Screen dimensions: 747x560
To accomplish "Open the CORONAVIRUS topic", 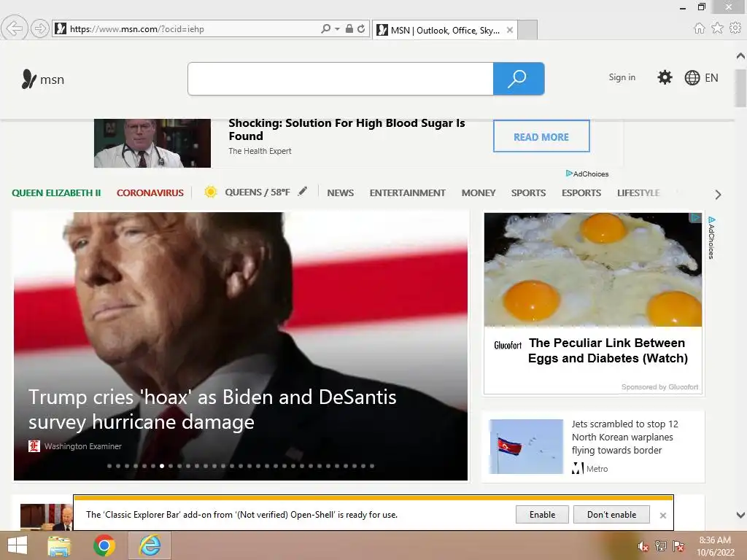I will coord(150,192).
